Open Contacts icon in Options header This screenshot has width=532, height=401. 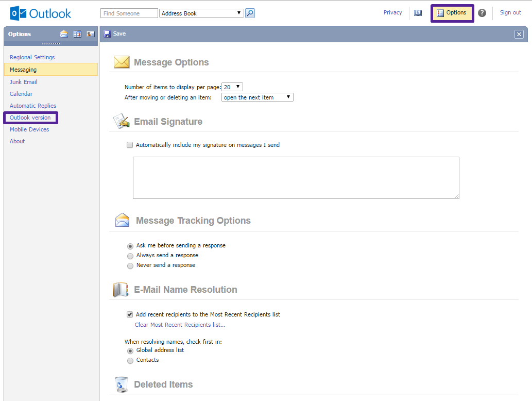tap(91, 34)
